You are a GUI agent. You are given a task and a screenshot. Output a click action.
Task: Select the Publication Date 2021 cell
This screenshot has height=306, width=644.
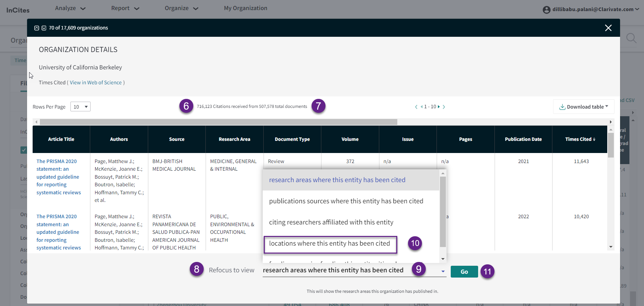tap(523, 161)
